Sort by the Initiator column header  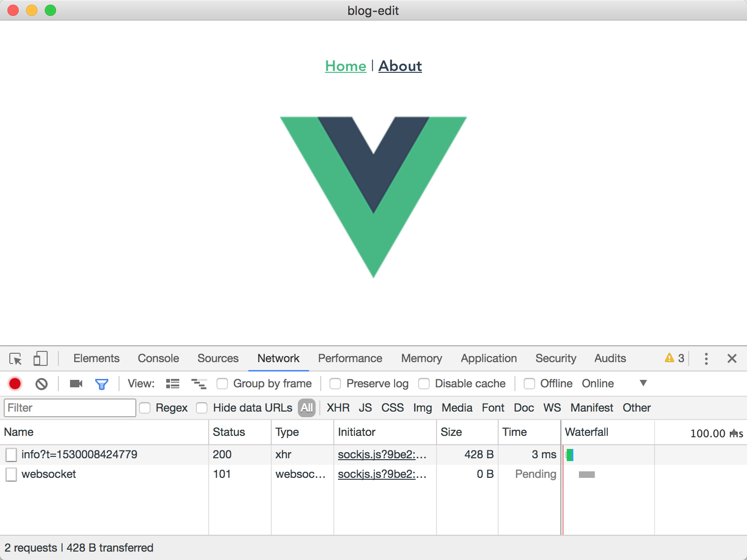coord(385,432)
